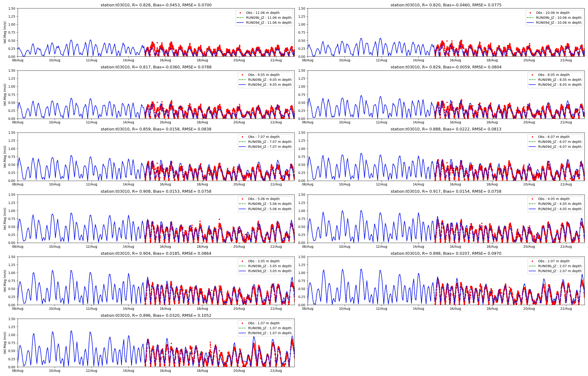Click the red Obs marker in 10.06 m legend
Image resolution: width=588 pixels, height=376 pixels.
(x=530, y=13)
